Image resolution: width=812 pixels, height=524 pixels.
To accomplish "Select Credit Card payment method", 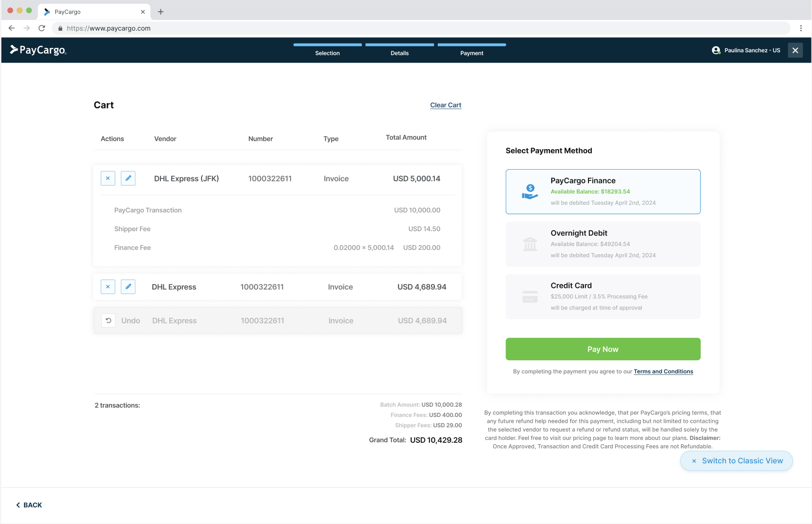I will tap(603, 297).
